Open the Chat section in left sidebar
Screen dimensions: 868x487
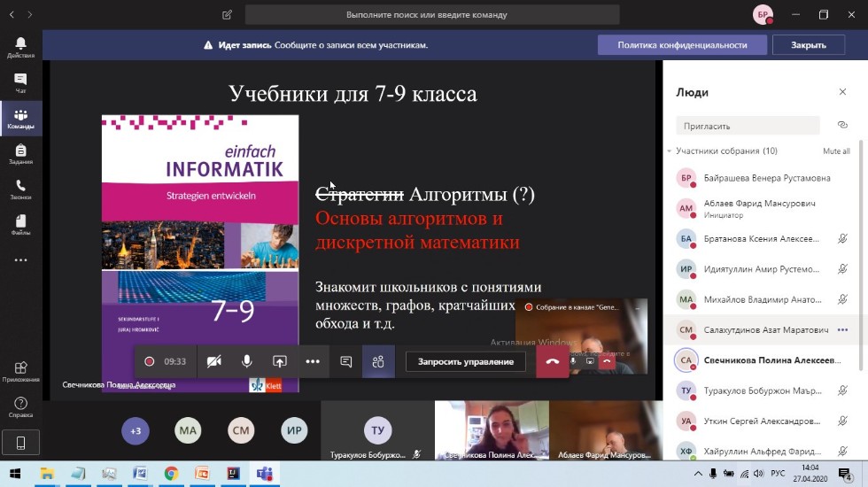(20, 83)
